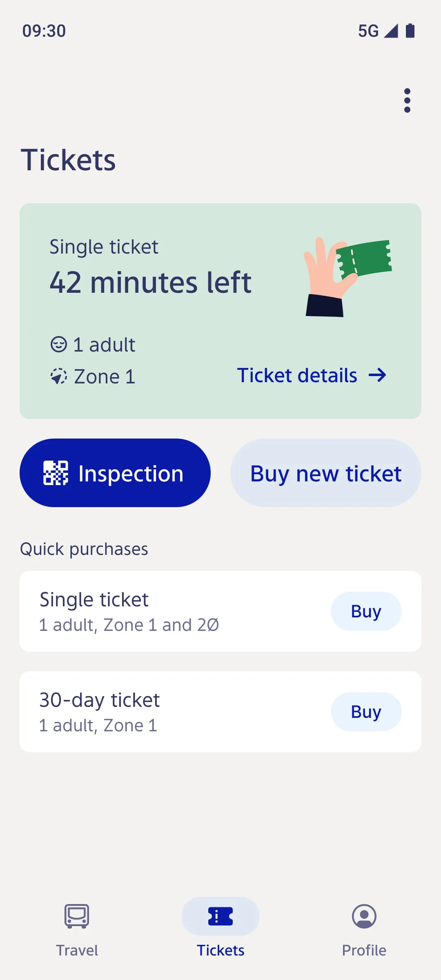Open Ticket details link
The image size is (441, 980).
pyautogui.click(x=297, y=375)
